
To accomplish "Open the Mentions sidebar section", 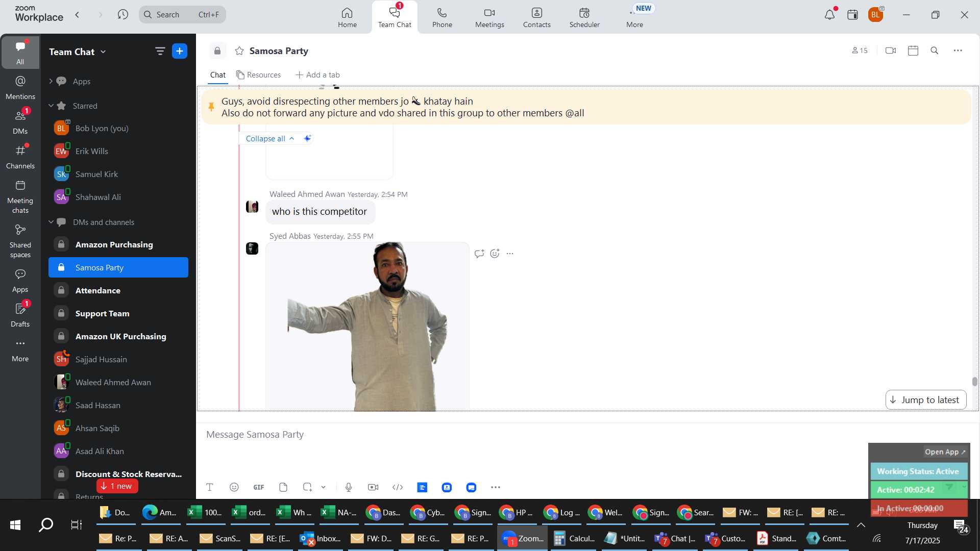I will (20, 88).
